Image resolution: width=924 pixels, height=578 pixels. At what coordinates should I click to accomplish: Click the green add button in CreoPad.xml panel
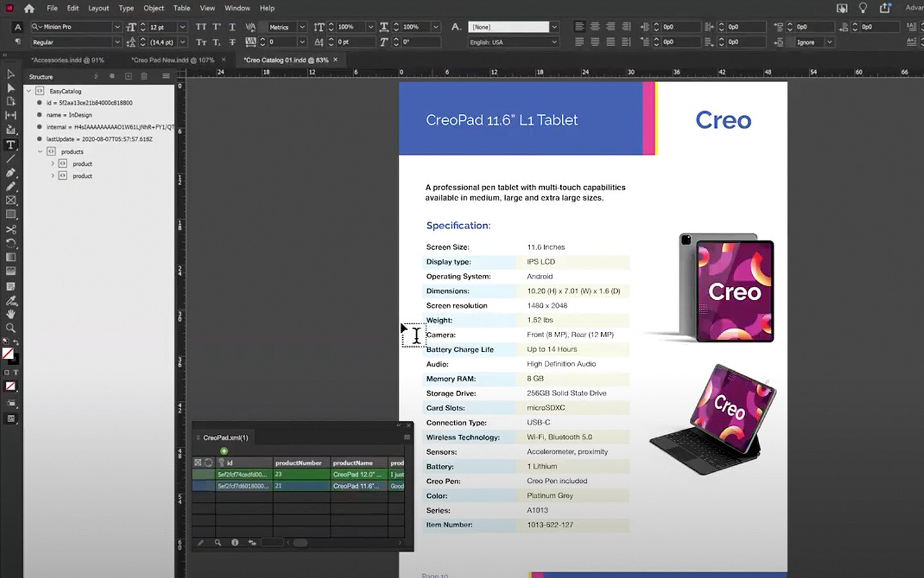pyautogui.click(x=224, y=451)
